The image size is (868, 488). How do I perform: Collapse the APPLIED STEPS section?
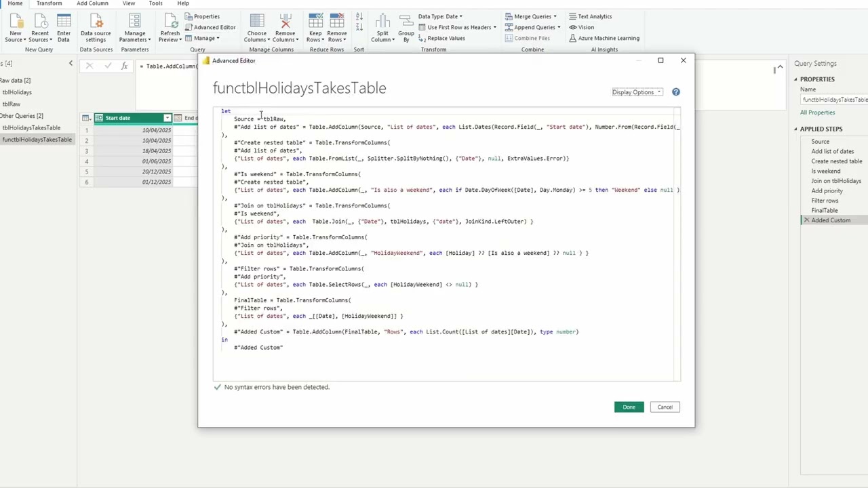coord(796,129)
